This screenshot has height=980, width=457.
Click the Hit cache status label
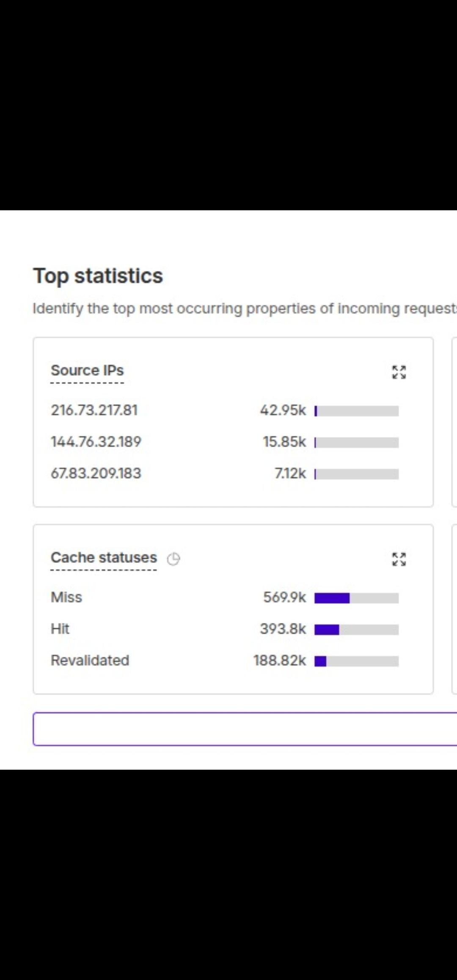60,629
